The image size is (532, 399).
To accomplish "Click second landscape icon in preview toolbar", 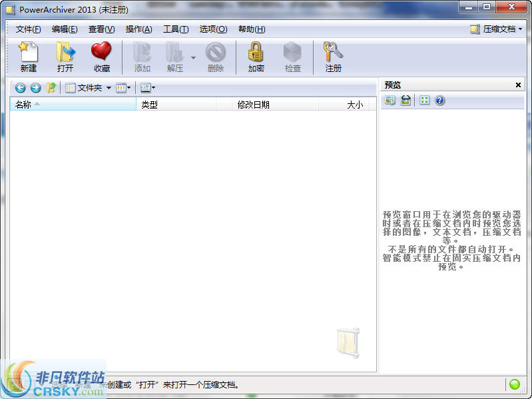I will pos(405,101).
